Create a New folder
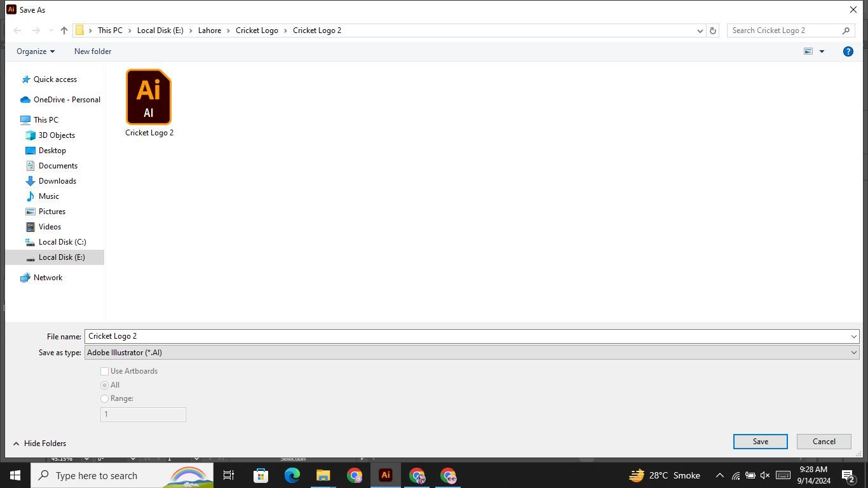Screen dimensions: 868x488 pos(93,51)
